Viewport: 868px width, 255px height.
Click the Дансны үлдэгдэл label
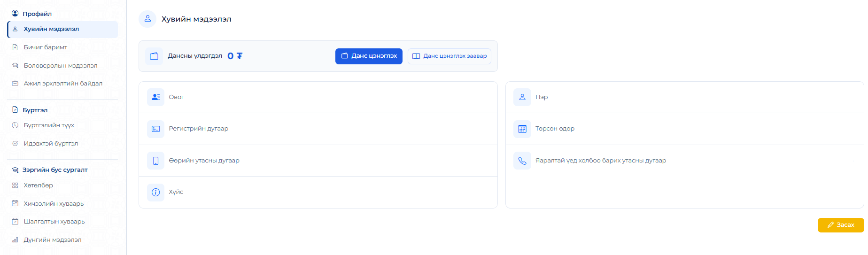pyautogui.click(x=195, y=56)
